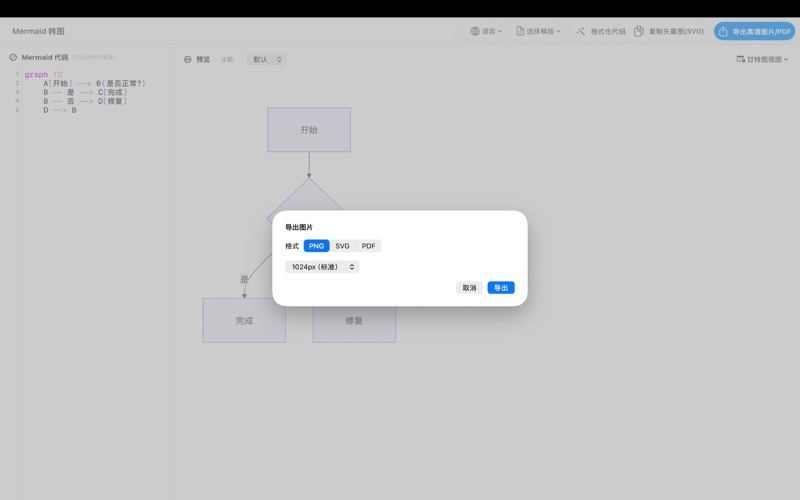Screen dimensions: 800x500
Task: Select the 开始 node in the diagram
Action: click(x=309, y=130)
